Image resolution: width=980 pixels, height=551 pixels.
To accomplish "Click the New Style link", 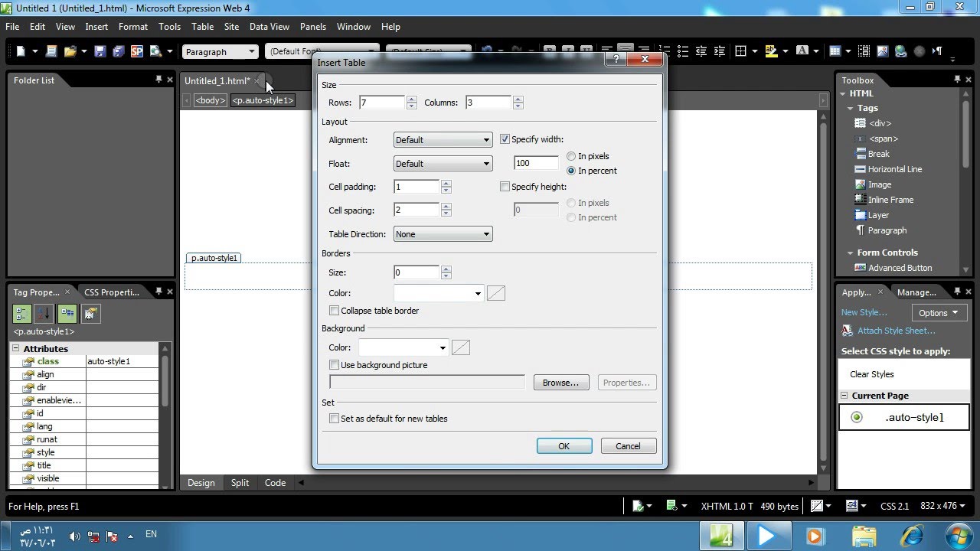I will click(x=864, y=312).
